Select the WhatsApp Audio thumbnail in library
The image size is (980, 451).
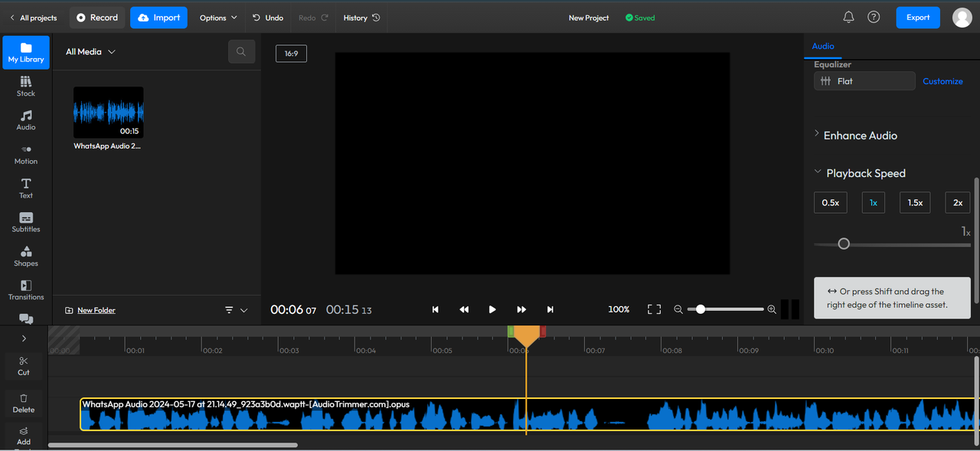pyautogui.click(x=108, y=113)
